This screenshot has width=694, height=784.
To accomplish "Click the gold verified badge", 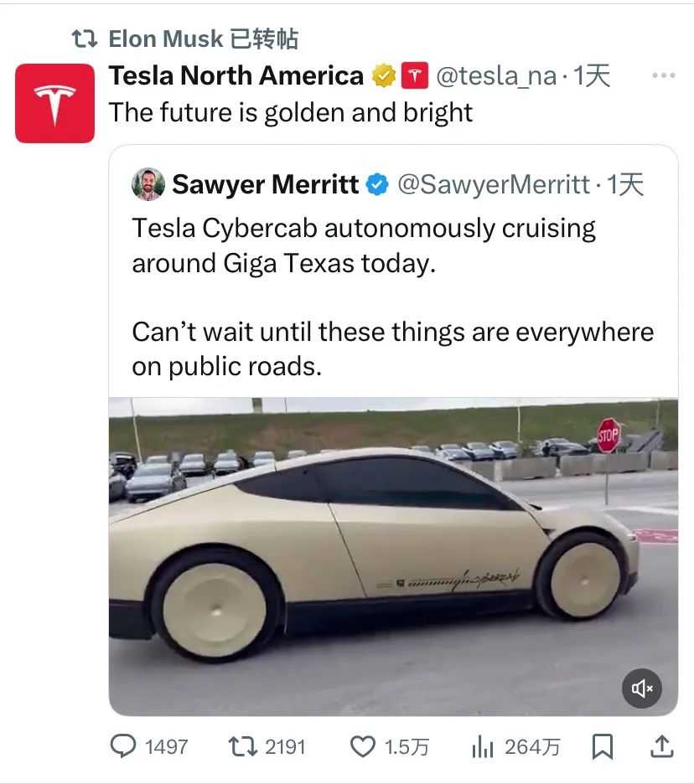I will click(384, 76).
